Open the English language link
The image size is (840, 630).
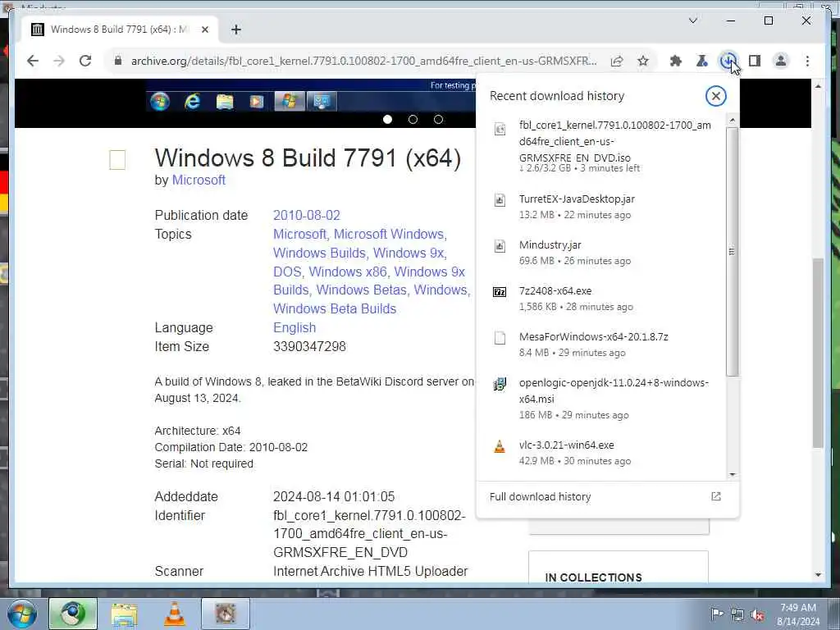(294, 327)
